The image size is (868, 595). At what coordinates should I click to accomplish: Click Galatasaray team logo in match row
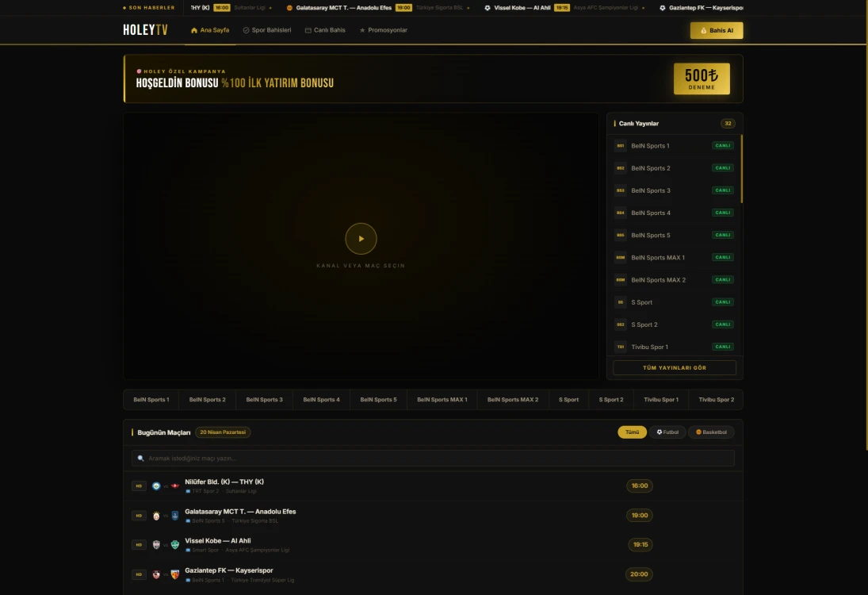tap(156, 516)
